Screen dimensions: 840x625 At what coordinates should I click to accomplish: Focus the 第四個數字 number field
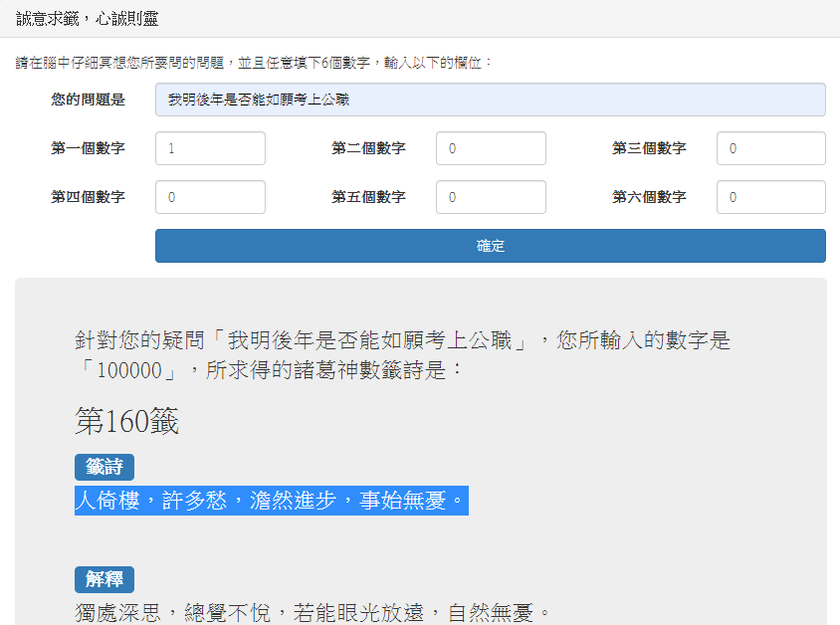coord(210,197)
